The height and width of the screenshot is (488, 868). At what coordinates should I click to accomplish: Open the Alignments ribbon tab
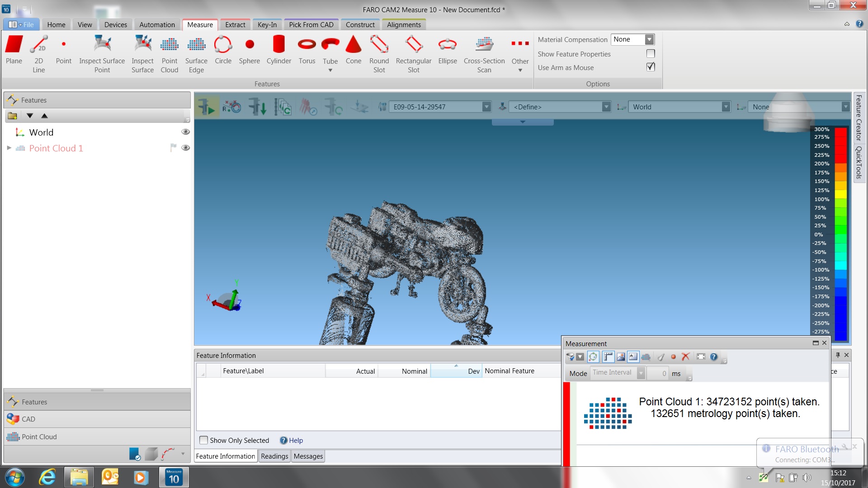(404, 25)
